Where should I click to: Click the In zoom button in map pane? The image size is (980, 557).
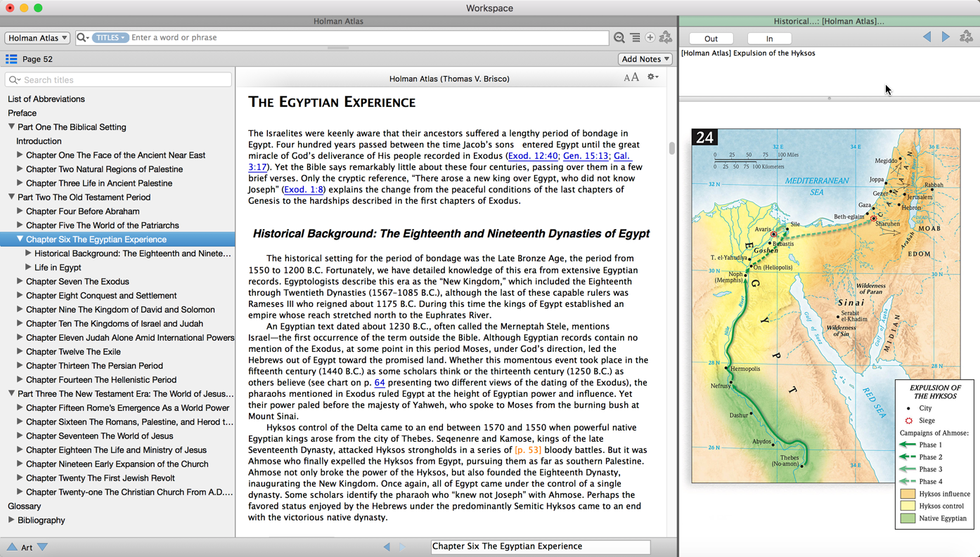[x=769, y=39]
